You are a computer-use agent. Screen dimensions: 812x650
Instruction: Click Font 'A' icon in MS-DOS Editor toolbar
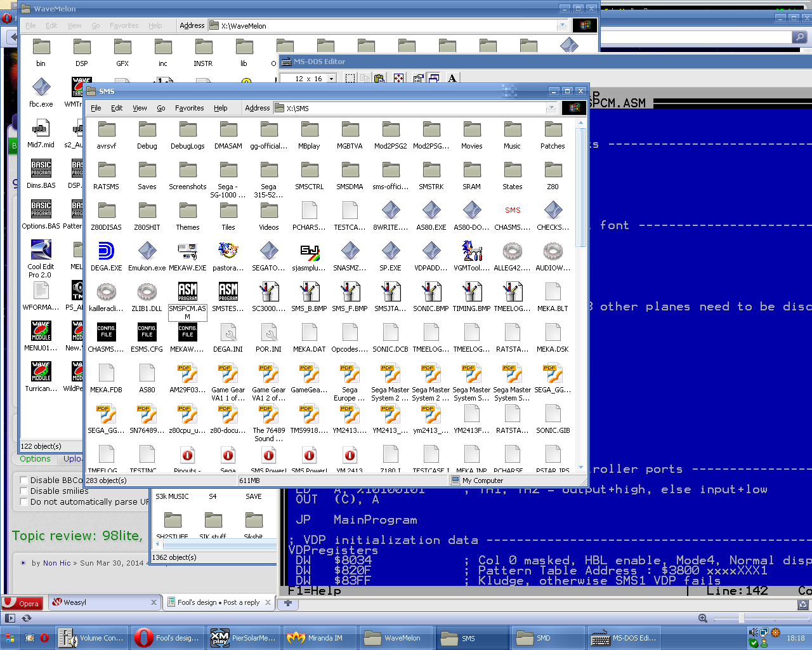pos(452,79)
